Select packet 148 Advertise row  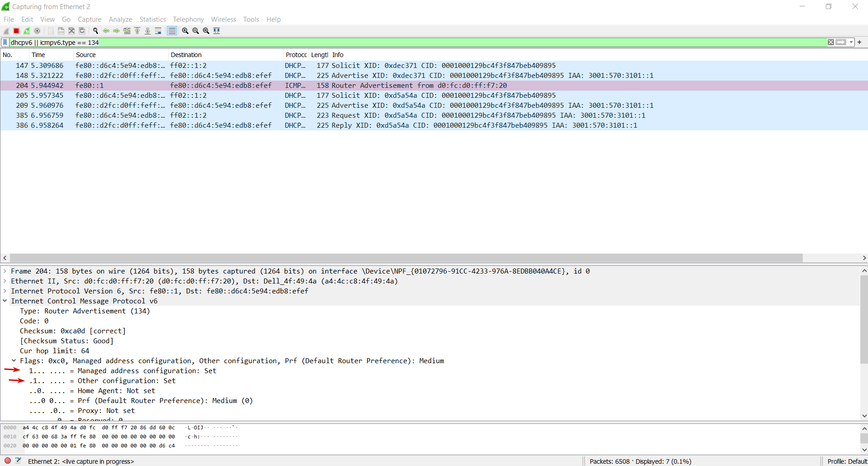[x=434, y=76]
